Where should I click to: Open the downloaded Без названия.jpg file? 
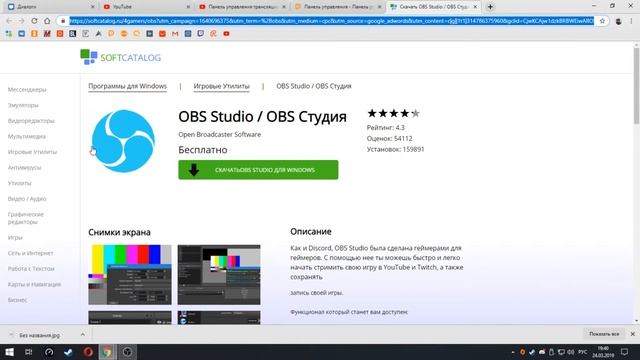coord(39,335)
